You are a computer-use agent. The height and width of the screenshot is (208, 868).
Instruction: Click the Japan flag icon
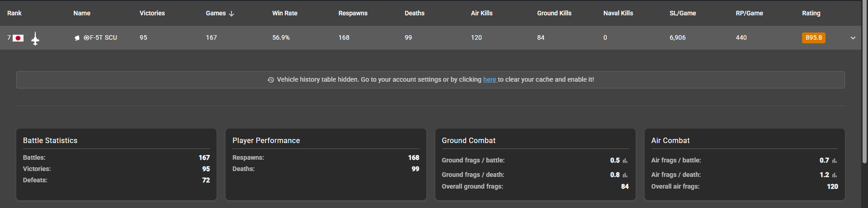coord(18,38)
